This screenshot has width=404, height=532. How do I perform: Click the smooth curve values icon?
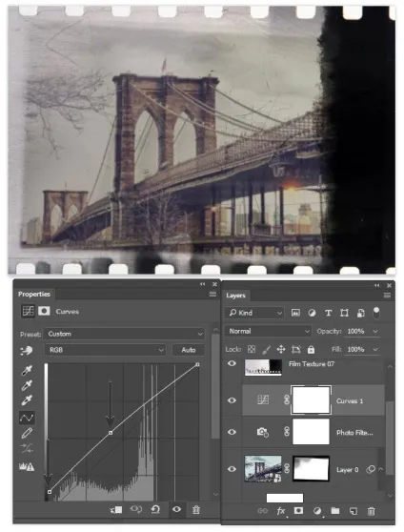pos(27,448)
